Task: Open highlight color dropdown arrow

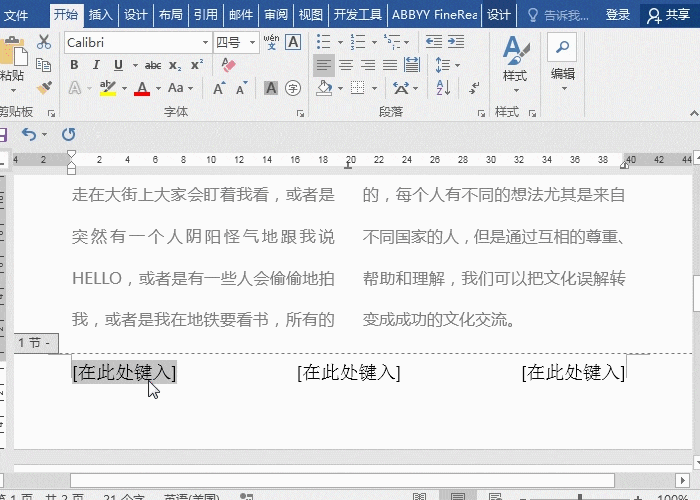Action: (x=125, y=88)
